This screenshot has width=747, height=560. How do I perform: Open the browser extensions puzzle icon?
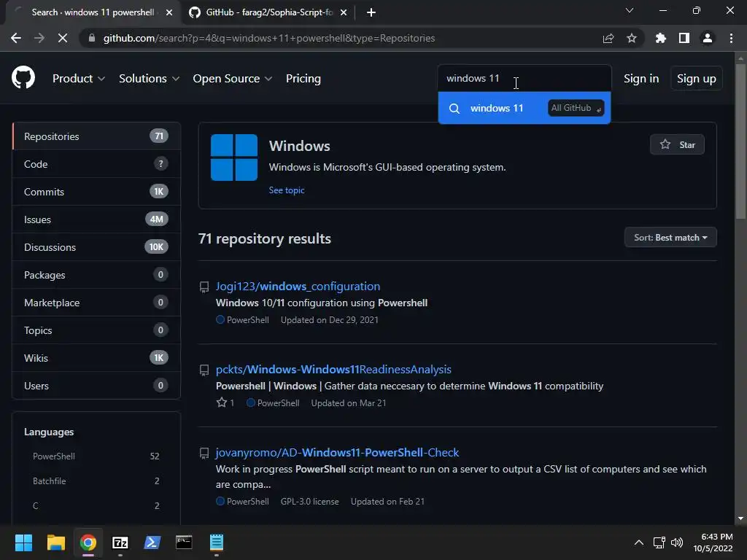(x=660, y=38)
